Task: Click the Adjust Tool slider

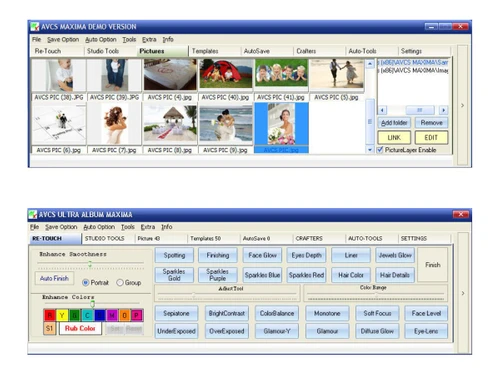Action: click(x=227, y=295)
